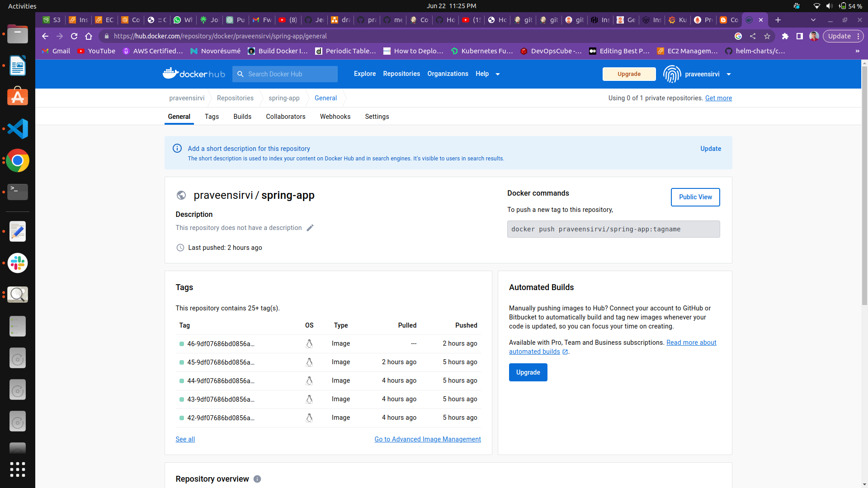Open tag 45-9df07686bd0856a

click(221, 362)
